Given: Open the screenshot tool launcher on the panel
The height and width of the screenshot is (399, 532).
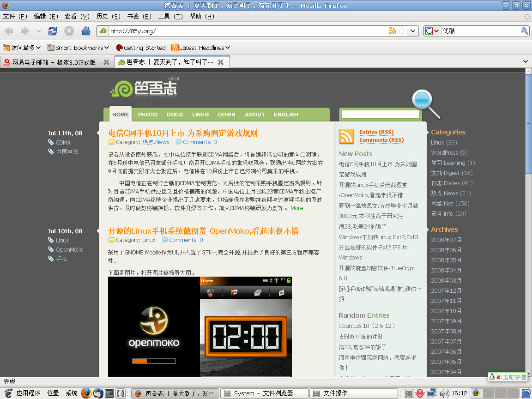Looking at the screenshot, I should tap(121, 393).
